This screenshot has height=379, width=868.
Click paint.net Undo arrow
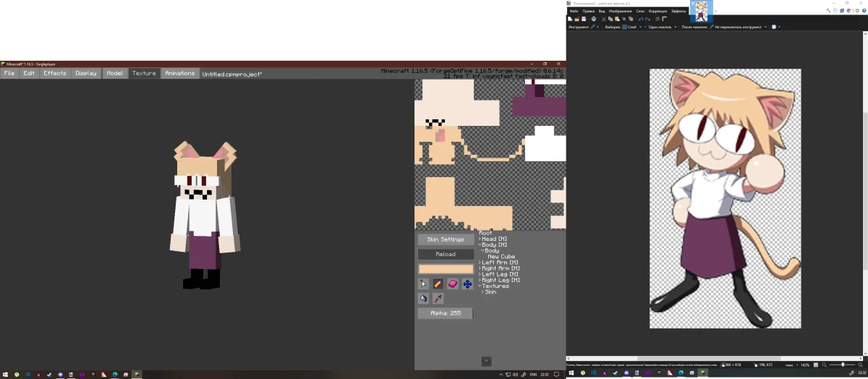[x=640, y=19]
